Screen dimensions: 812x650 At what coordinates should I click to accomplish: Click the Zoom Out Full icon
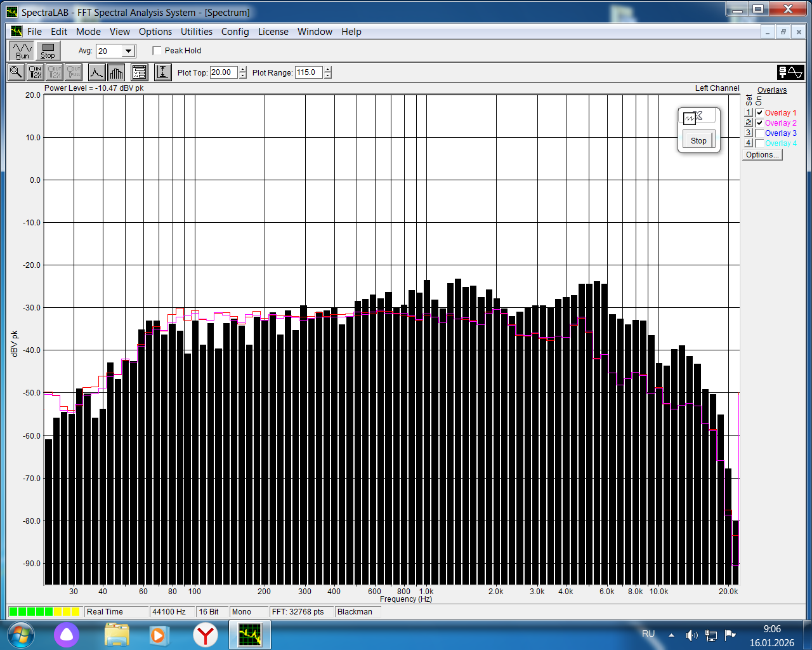click(x=74, y=72)
